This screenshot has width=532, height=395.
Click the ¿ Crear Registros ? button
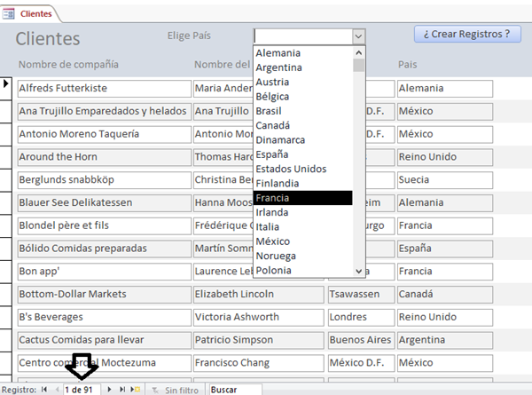(467, 34)
